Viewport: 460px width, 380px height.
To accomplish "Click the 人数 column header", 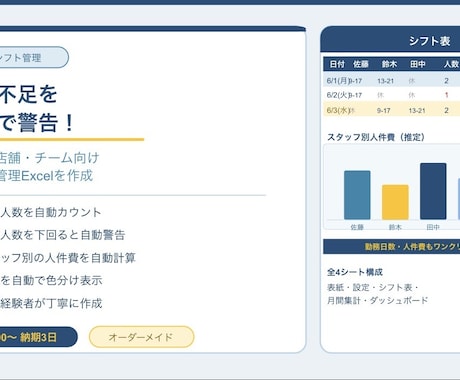I will (x=451, y=64).
